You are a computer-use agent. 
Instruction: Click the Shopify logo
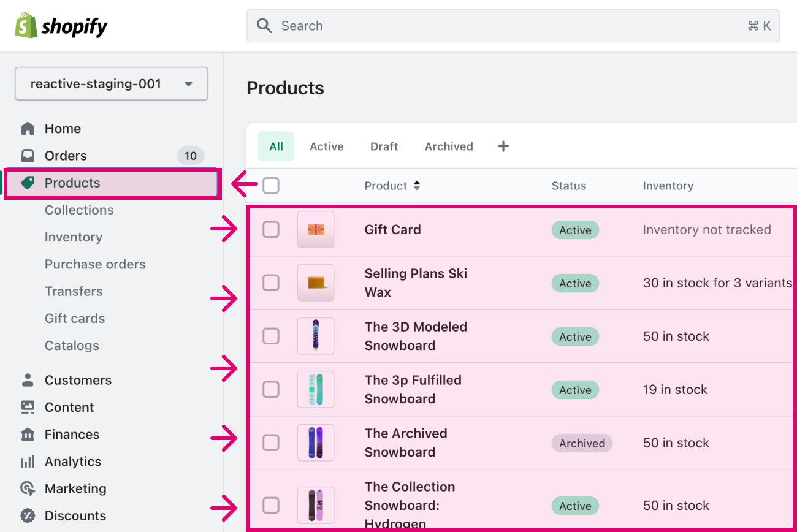tap(61, 26)
